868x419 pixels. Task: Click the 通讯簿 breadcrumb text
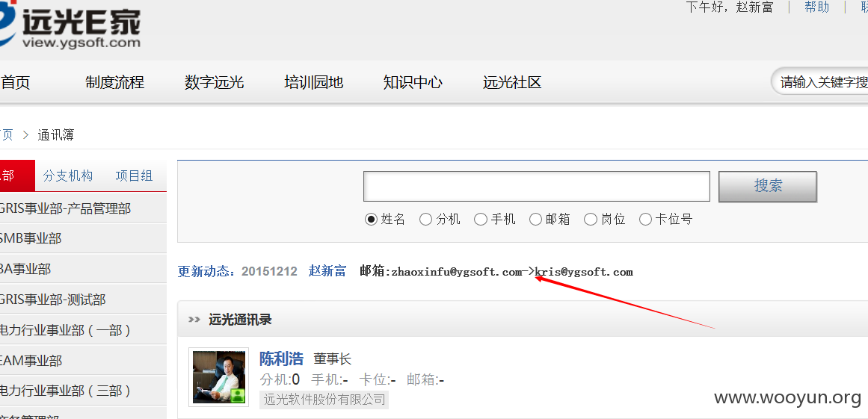click(x=56, y=135)
